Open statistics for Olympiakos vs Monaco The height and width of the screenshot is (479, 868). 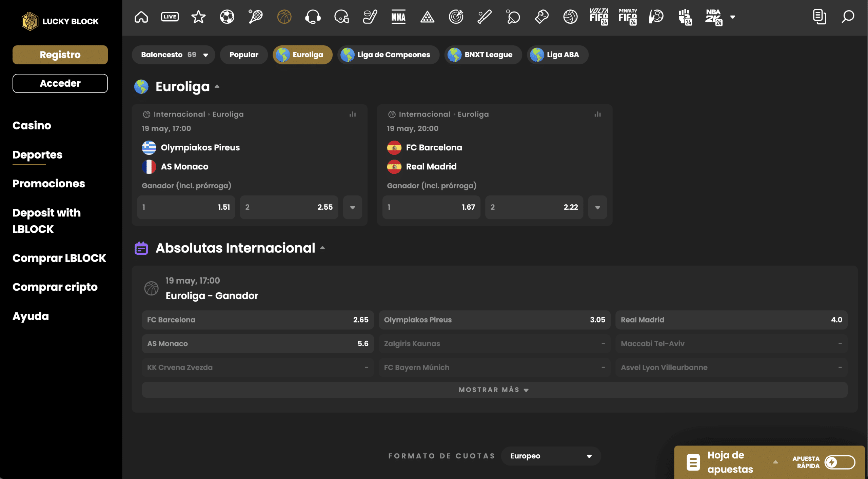pos(353,114)
